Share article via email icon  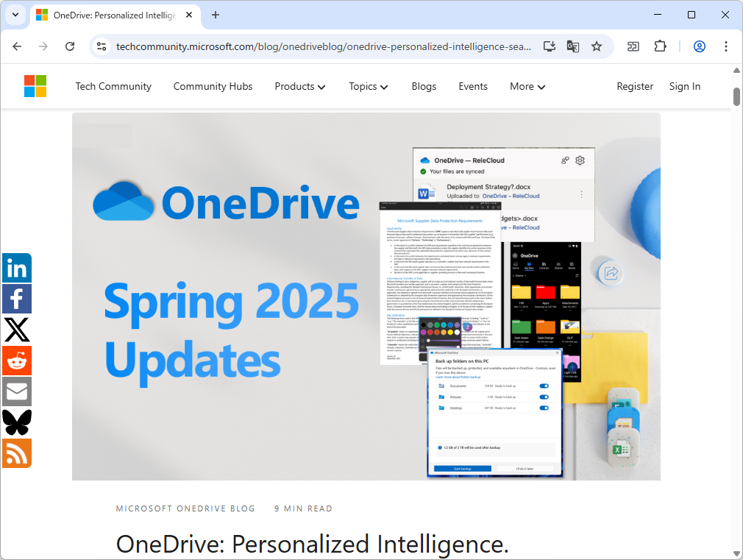coord(17,391)
